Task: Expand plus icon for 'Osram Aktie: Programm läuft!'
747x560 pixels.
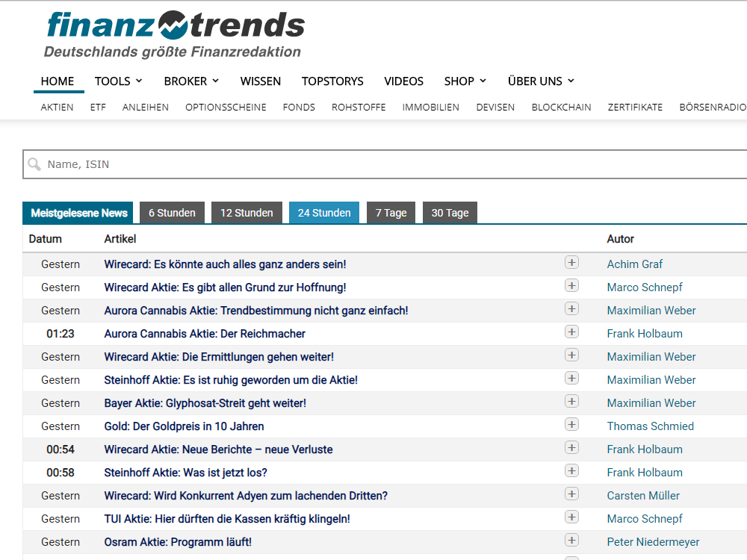Action: (x=571, y=540)
